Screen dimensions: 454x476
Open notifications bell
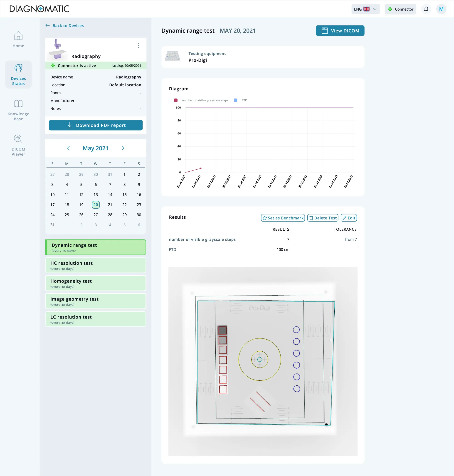(x=426, y=9)
